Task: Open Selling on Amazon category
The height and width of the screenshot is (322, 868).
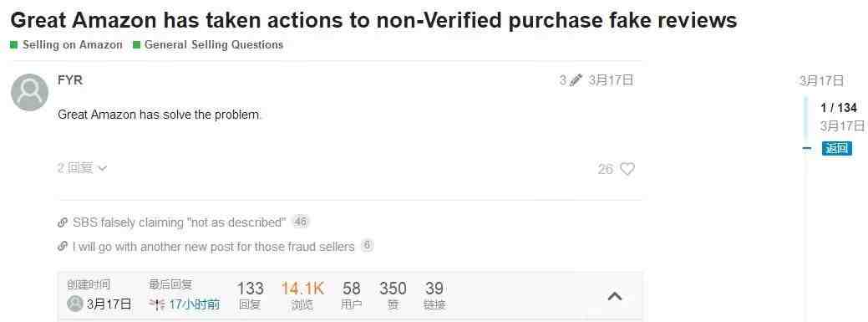Action: coord(72,45)
